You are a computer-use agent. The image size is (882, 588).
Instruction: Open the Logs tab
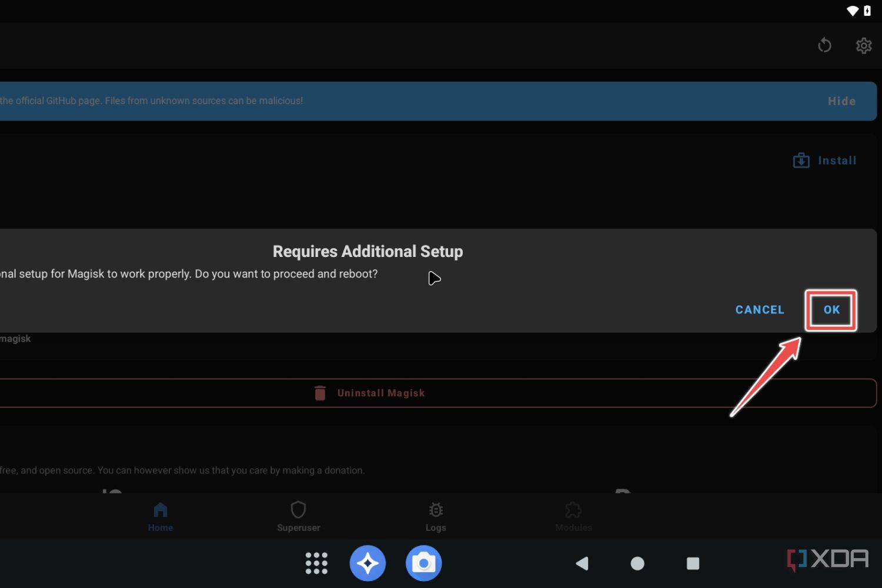pos(436,517)
